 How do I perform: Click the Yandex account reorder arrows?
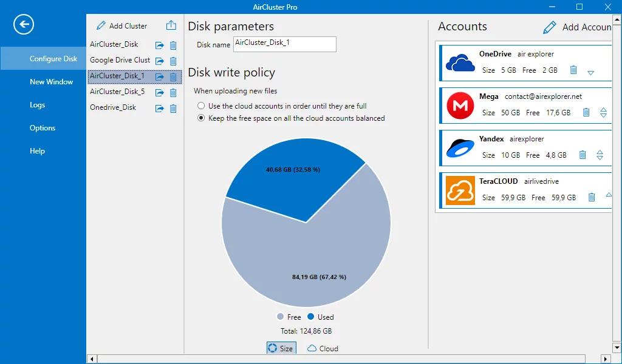click(600, 155)
